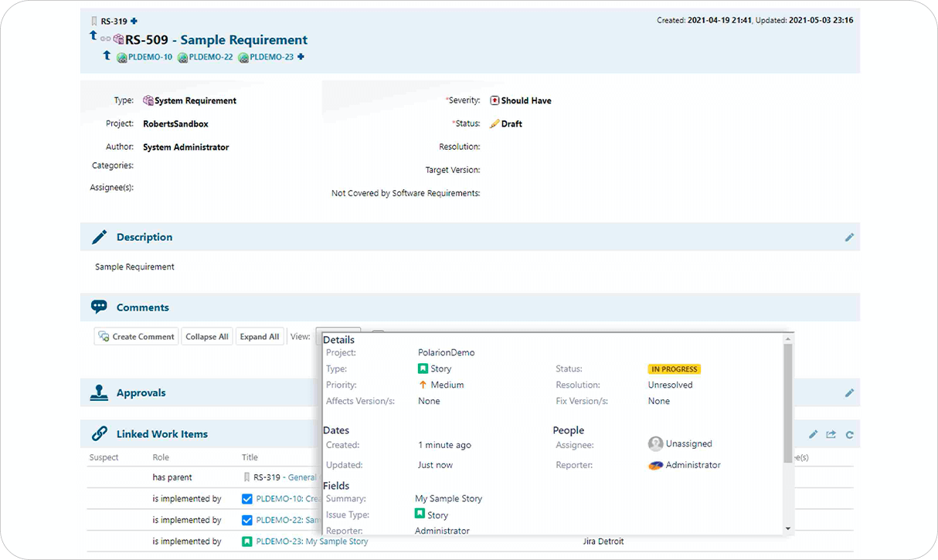
Task: Click the RobertsSandbox project value
Action: pos(176,124)
